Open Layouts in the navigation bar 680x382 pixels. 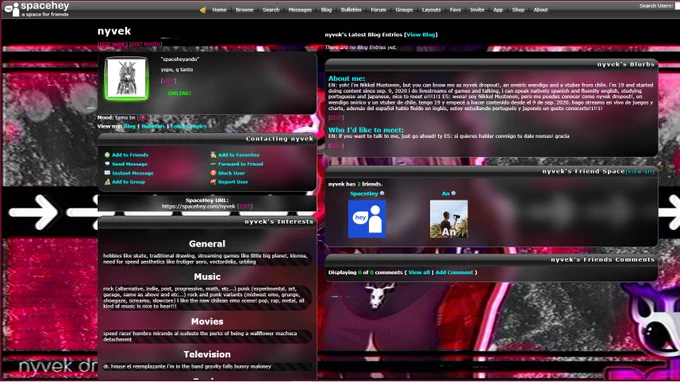(x=431, y=10)
